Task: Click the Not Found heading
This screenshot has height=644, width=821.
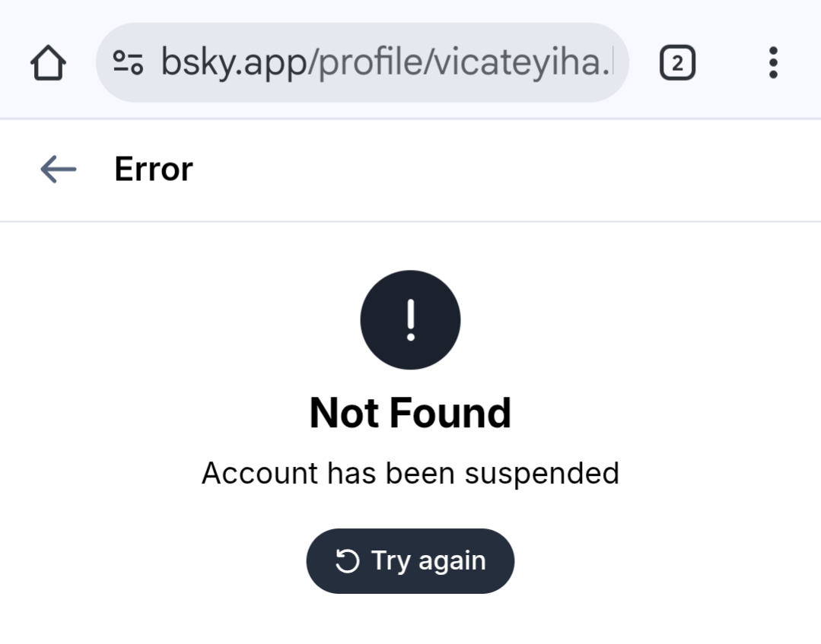Action: (x=410, y=414)
